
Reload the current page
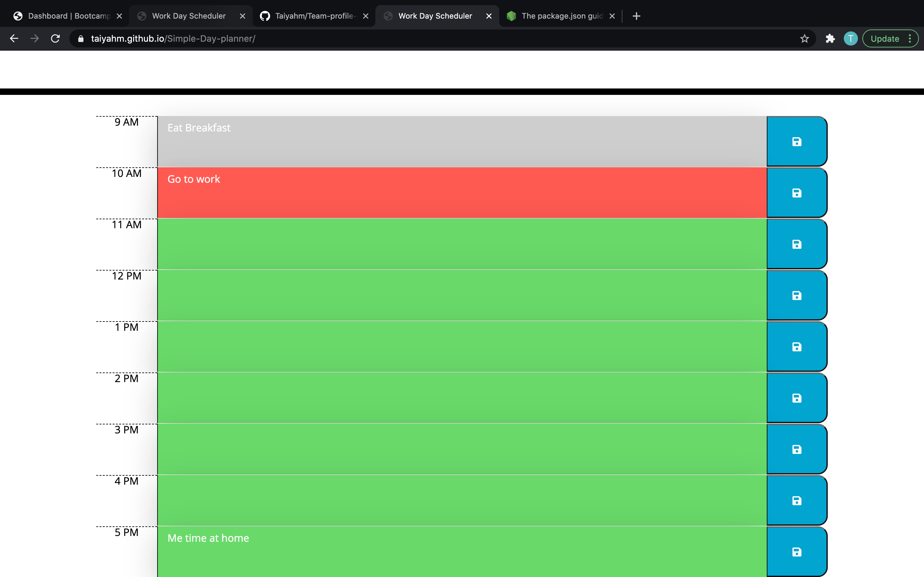tap(55, 38)
